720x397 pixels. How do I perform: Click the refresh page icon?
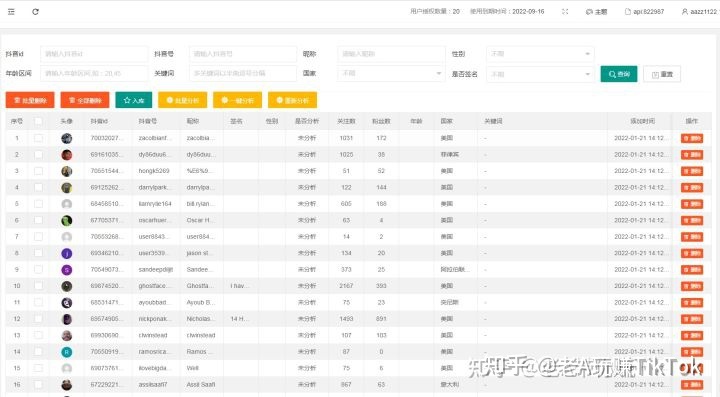tap(35, 11)
